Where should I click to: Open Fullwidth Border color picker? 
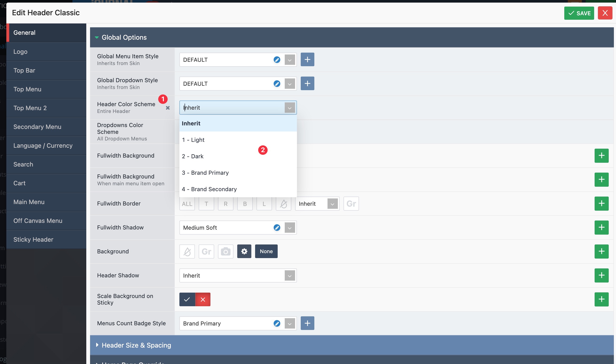pos(283,204)
